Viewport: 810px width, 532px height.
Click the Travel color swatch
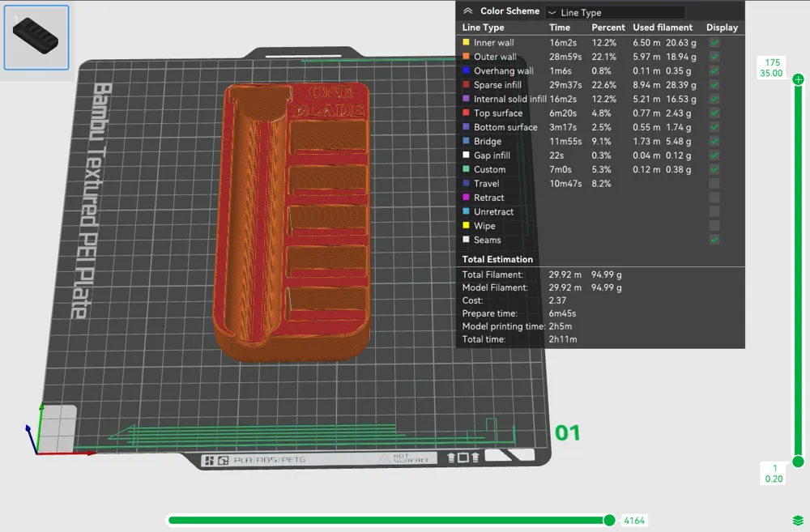coord(466,183)
